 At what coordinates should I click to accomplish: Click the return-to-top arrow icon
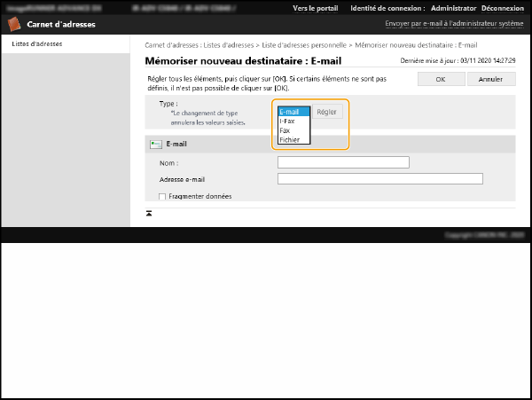coord(149,213)
